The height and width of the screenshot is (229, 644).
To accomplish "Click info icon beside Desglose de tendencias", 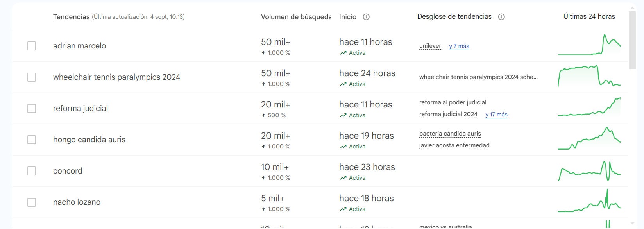I will [501, 17].
